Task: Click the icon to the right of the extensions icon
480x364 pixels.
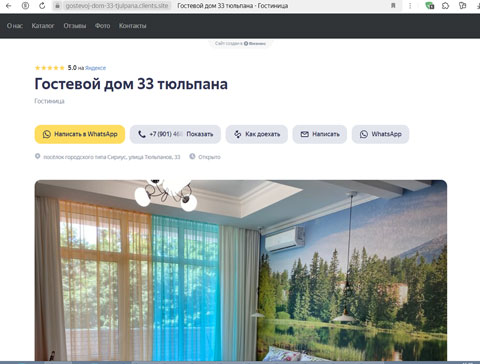Action: pos(462,6)
